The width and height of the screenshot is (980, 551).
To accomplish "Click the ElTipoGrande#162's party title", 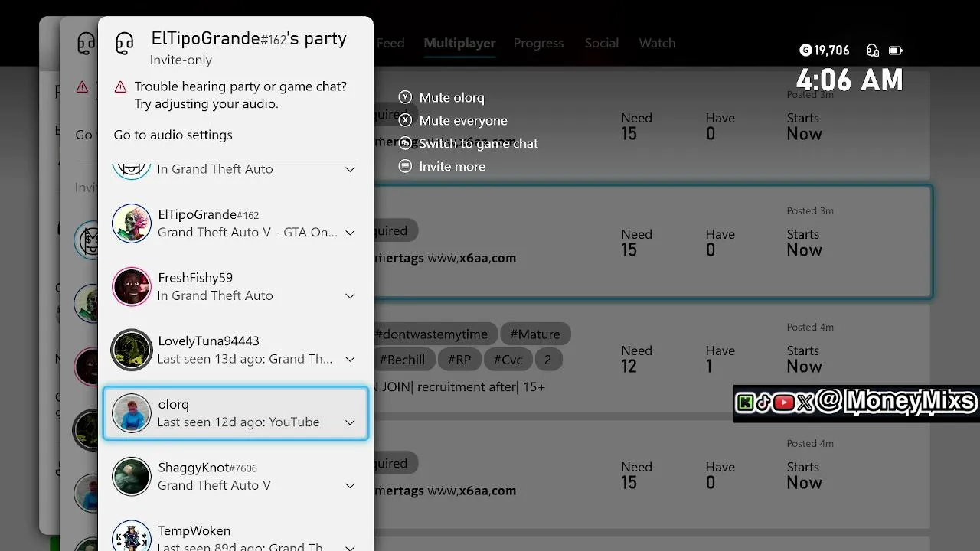I will click(249, 38).
